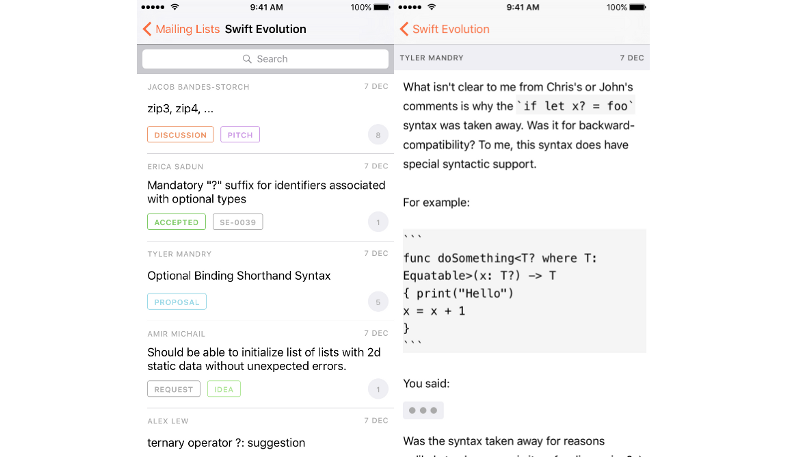Go back to Mailing Lists

click(x=182, y=29)
